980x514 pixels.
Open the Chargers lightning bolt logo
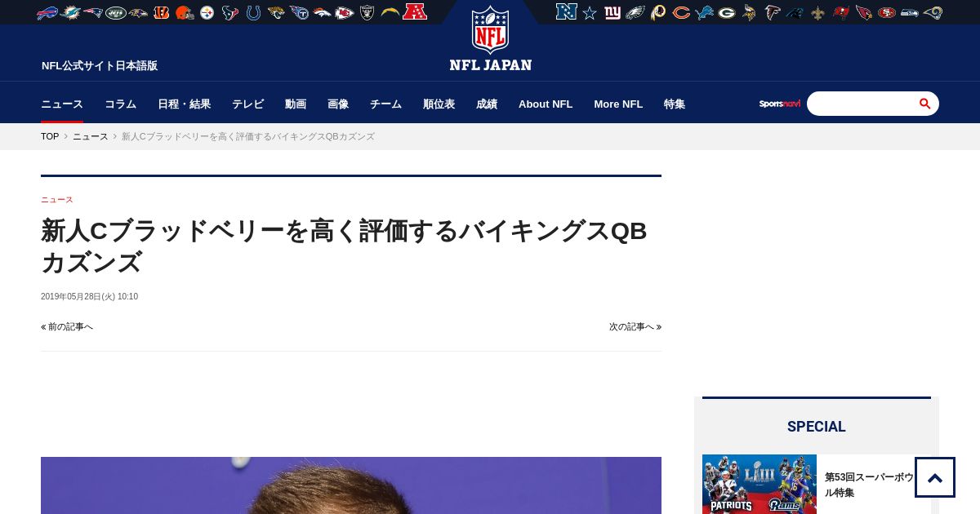[390, 12]
